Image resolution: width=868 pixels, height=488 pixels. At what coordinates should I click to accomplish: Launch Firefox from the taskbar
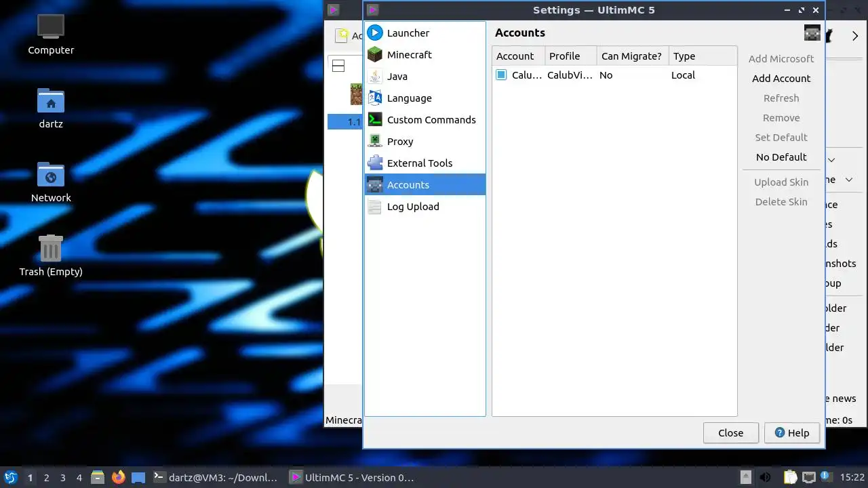[x=119, y=477]
